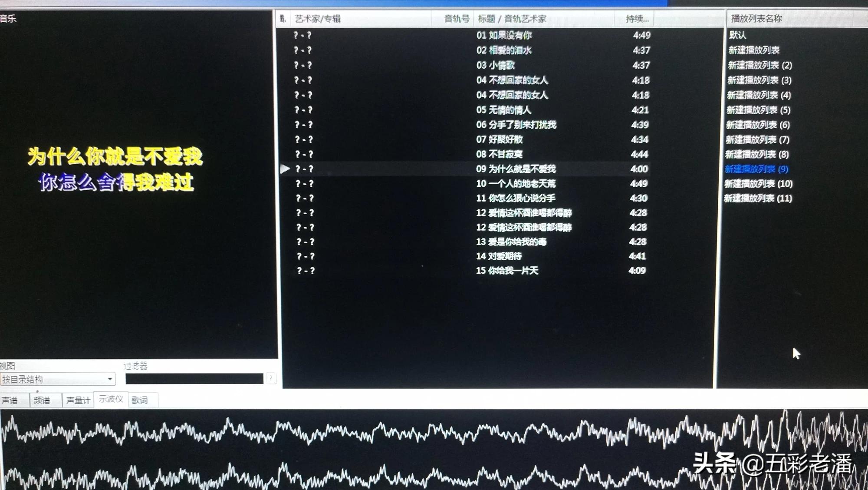Switch to the 声谱 tab

tap(10, 400)
